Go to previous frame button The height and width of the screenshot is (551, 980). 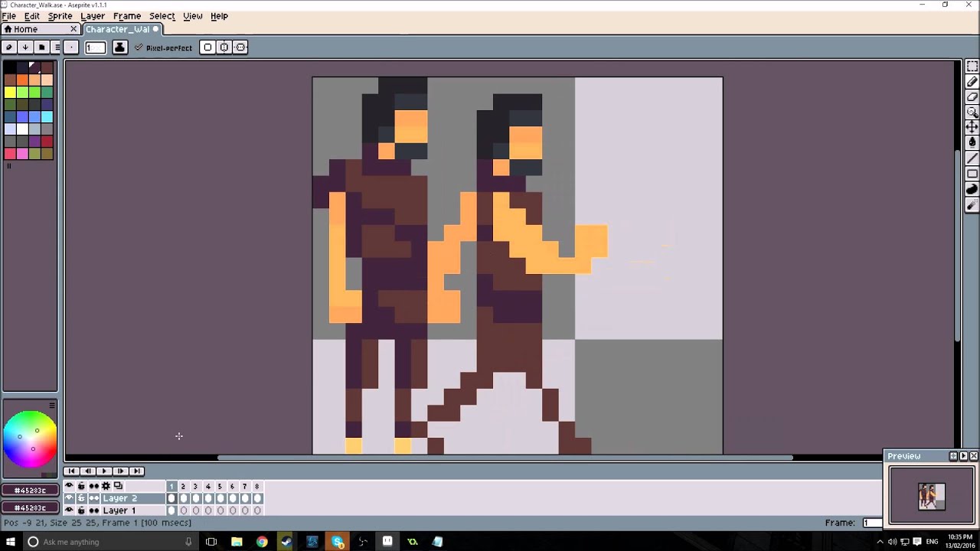pyautogui.click(x=87, y=471)
